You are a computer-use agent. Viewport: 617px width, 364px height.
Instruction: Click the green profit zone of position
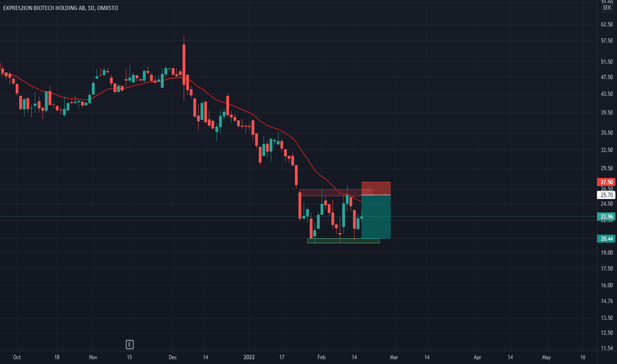(376, 217)
